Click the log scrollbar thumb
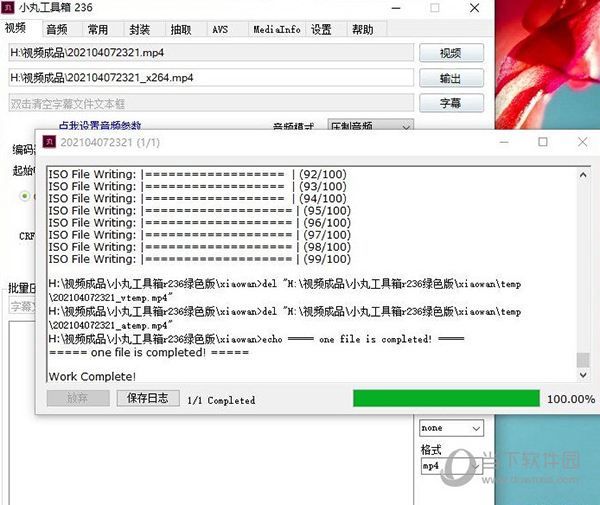Screen dimensions: 600x505 [583, 360]
